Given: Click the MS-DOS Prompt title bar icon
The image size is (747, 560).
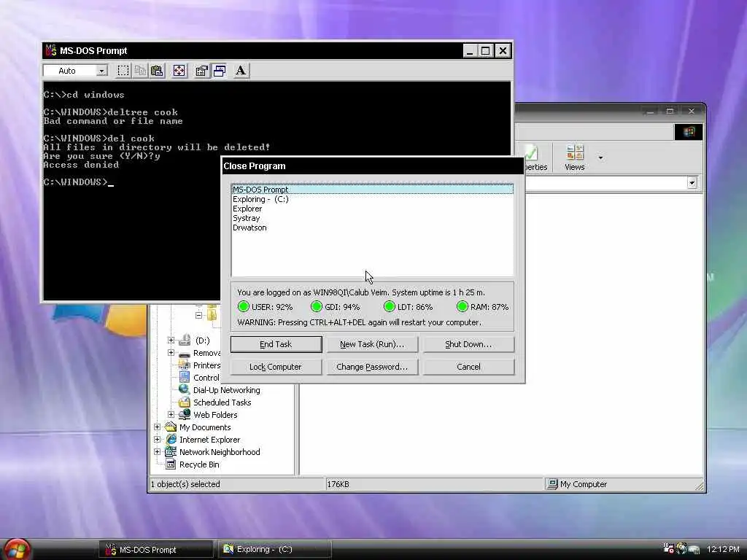Looking at the screenshot, I should point(51,50).
